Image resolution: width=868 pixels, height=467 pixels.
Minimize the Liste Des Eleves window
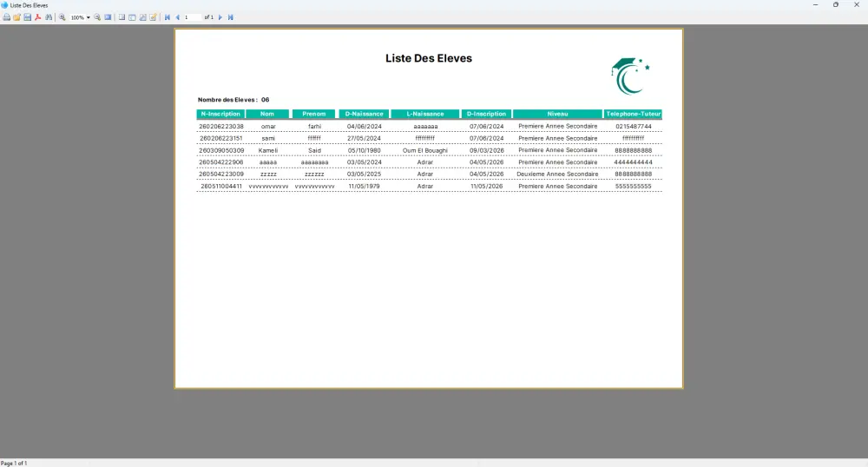(815, 4)
